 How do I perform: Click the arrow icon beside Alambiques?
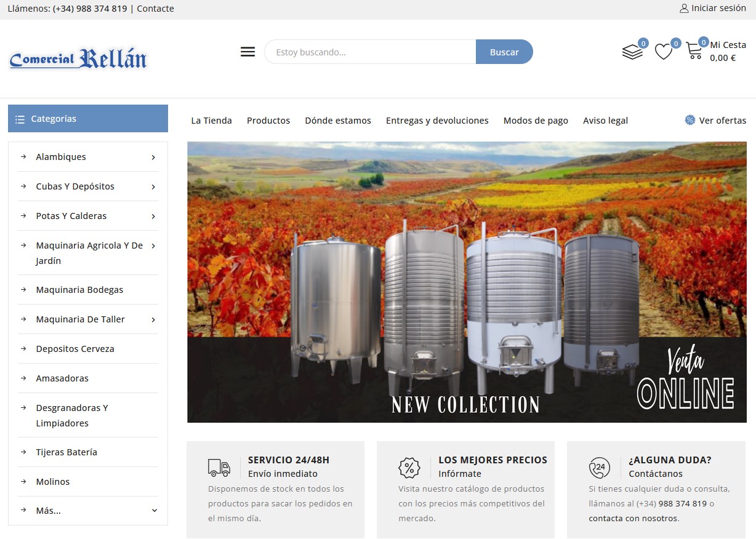[x=23, y=156]
